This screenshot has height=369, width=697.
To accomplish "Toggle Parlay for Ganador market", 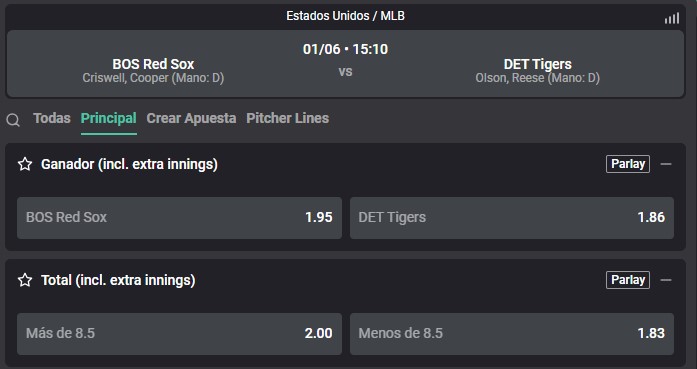I will tap(628, 164).
